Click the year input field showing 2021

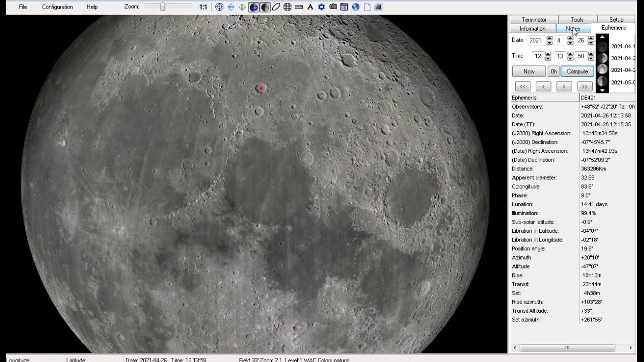coord(535,40)
